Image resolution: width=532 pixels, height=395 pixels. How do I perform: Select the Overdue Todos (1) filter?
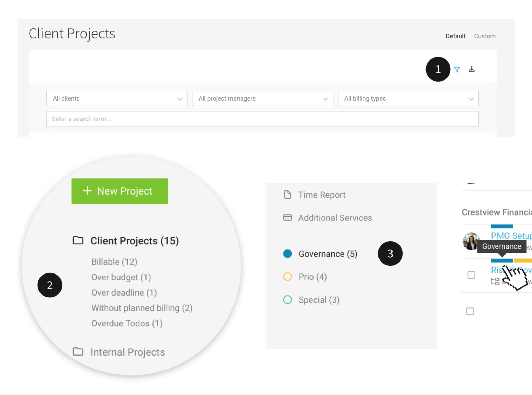pyautogui.click(x=127, y=323)
